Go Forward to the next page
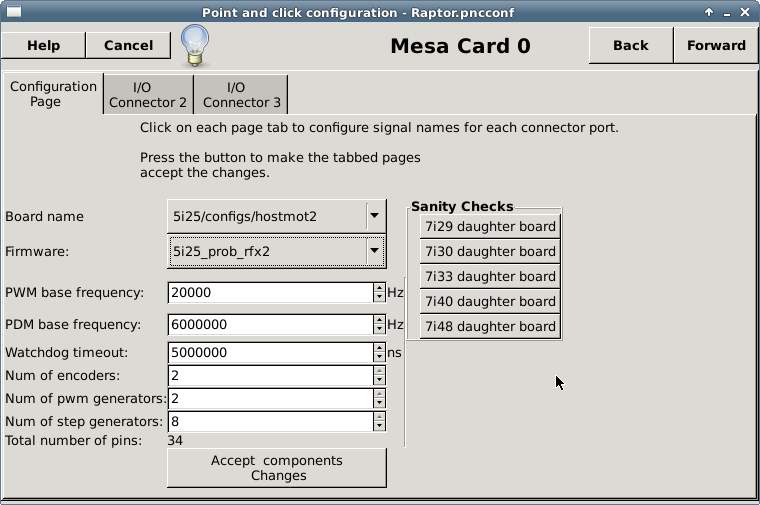The width and height of the screenshot is (760, 505). 716,46
